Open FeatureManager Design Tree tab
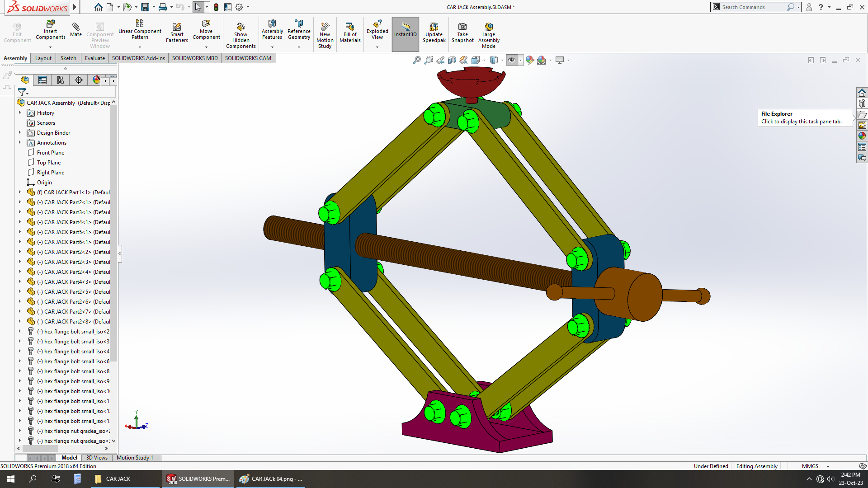Image resolution: width=868 pixels, height=488 pixels. click(x=25, y=80)
